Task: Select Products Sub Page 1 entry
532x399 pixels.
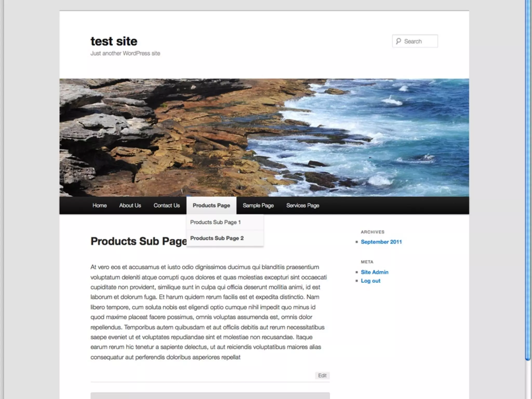Action: [x=215, y=222]
